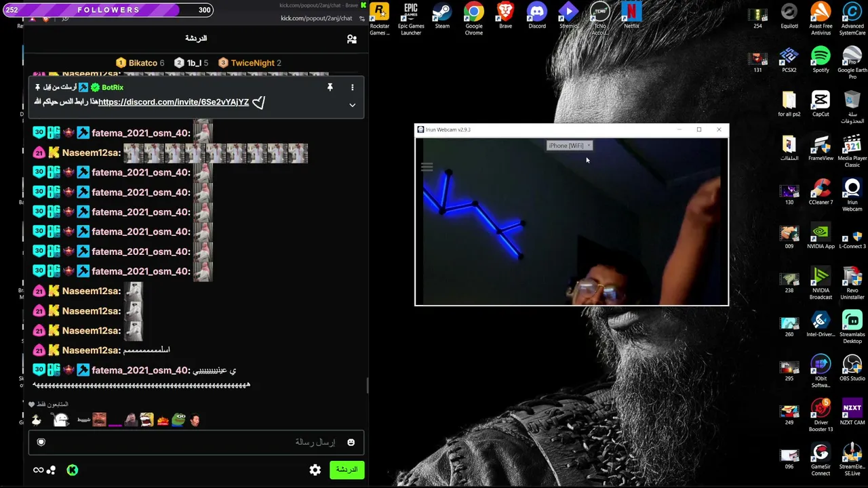Open the FrameView shortcut
The image size is (868, 488).
tap(821, 148)
